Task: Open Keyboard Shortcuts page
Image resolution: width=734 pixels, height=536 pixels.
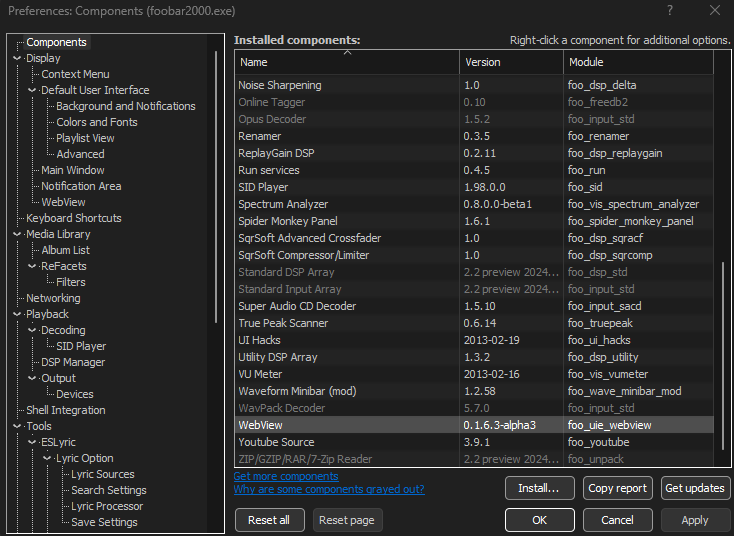Action: [73, 218]
